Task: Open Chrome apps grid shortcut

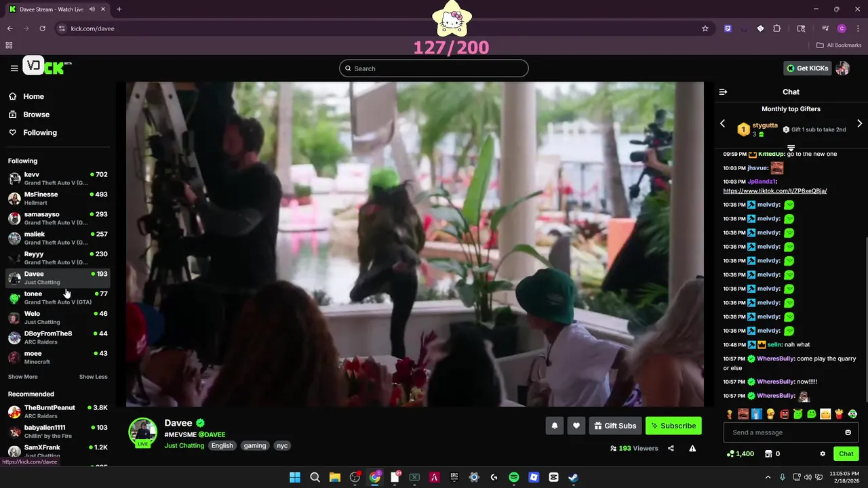Action: tap(9, 45)
